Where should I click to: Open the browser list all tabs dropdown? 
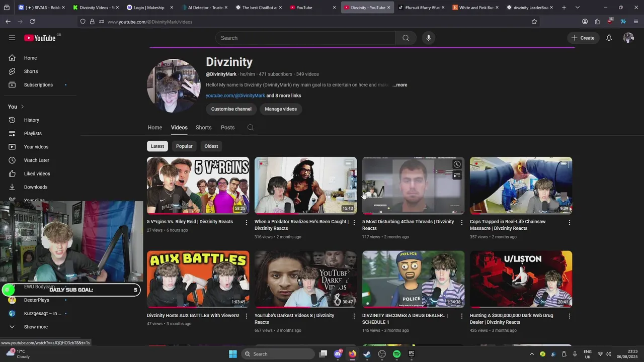click(x=577, y=8)
